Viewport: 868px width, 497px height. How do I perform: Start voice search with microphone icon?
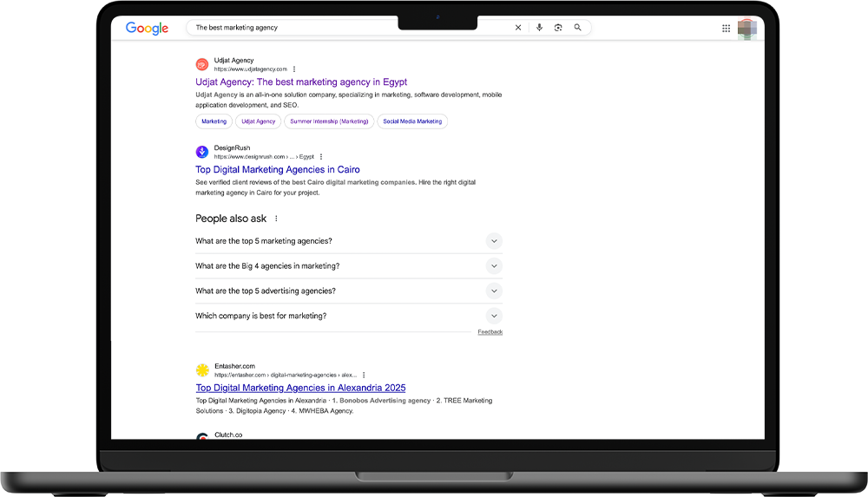click(x=539, y=28)
